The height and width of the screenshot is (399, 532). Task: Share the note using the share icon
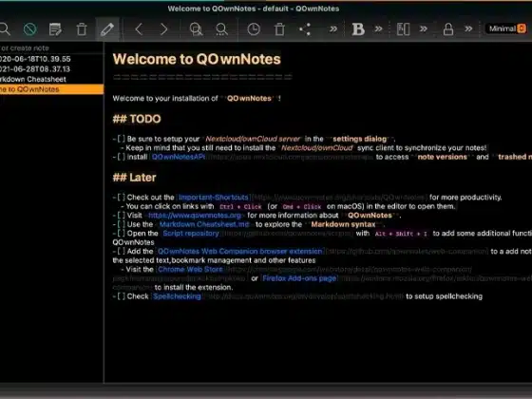click(305, 29)
